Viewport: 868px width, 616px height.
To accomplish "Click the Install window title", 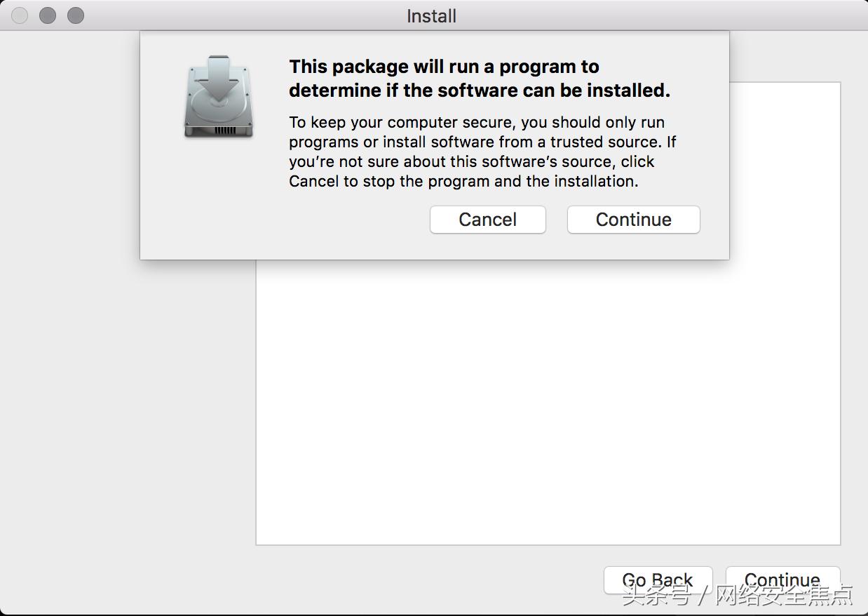I will (430, 15).
